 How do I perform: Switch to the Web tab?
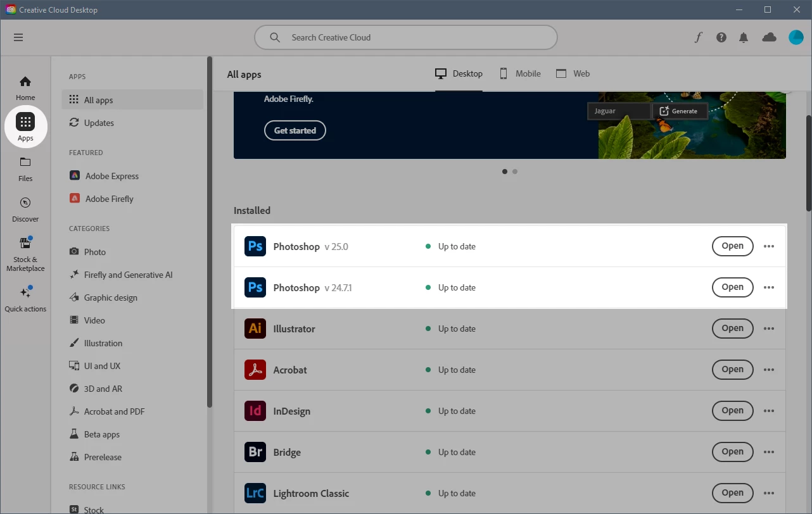tap(573, 74)
